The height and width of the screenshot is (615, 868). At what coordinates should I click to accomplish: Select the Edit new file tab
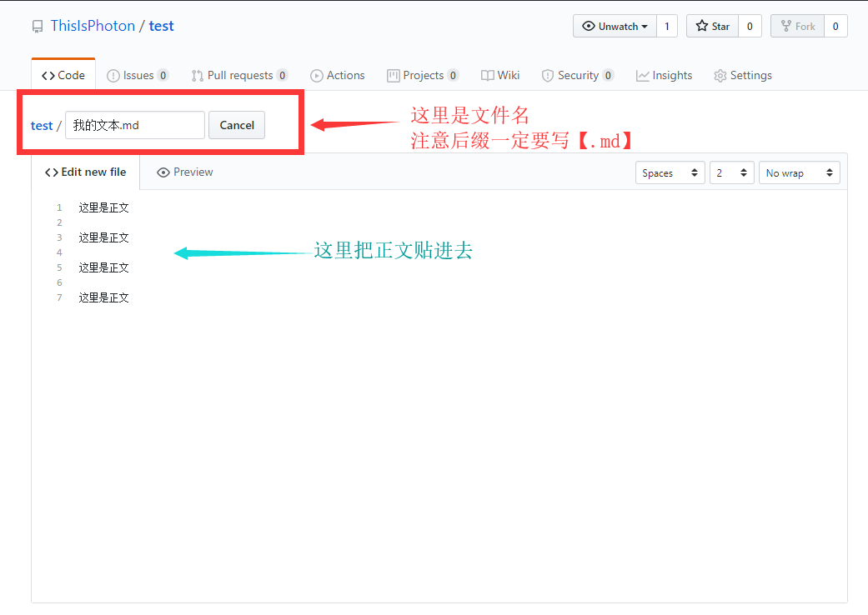tap(85, 172)
